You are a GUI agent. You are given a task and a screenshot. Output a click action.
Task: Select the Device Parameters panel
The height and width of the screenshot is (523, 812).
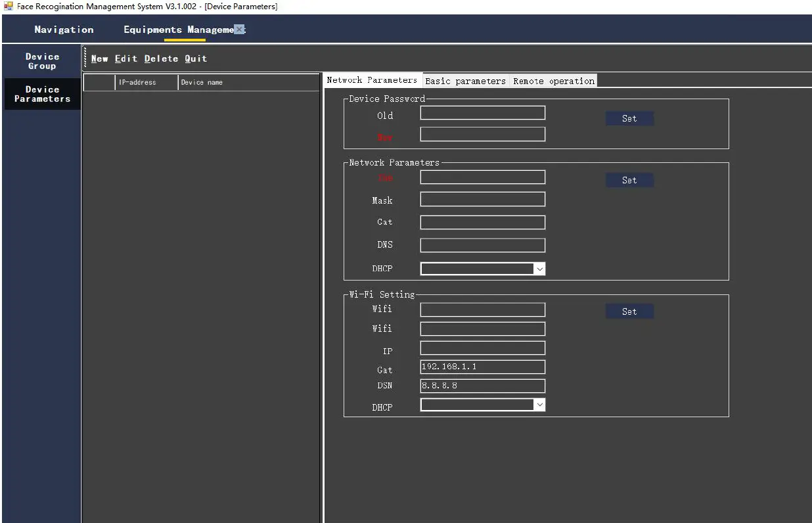(x=42, y=93)
